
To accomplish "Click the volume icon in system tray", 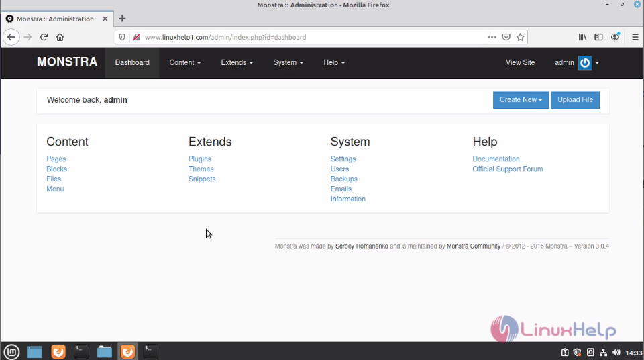I will point(616,352).
